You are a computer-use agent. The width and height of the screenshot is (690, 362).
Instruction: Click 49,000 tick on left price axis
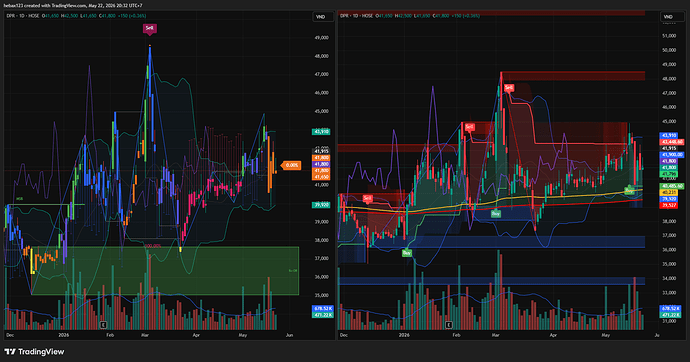[x=321, y=38]
